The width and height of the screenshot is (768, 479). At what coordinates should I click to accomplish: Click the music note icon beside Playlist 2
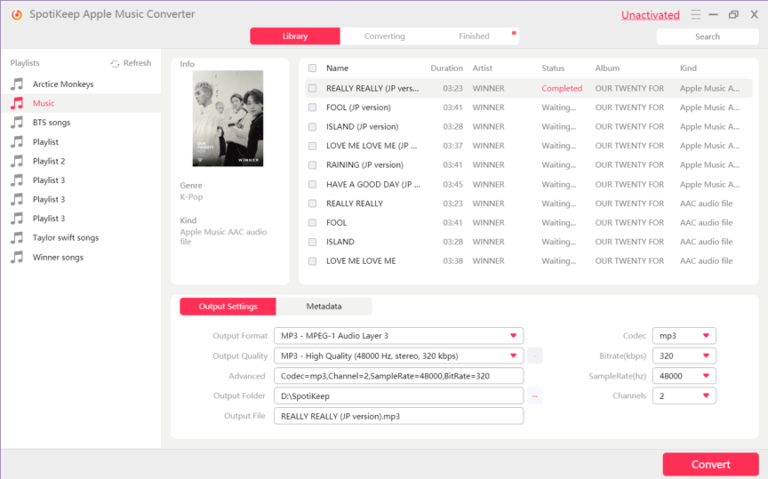(x=17, y=161)
